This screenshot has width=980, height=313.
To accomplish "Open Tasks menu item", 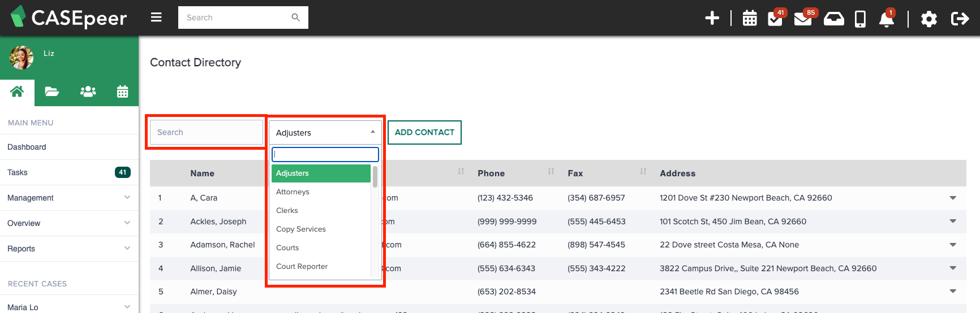I will click(69, 172).
